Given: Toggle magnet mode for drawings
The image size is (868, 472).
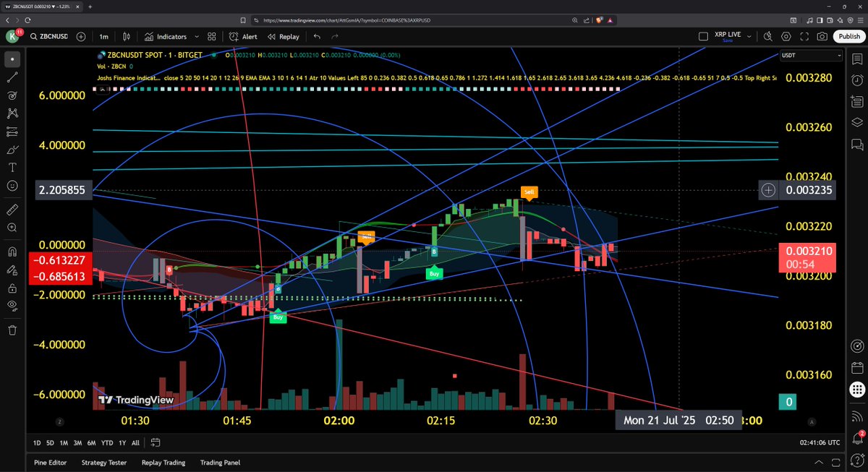Looking at the screenshot, I should 12,252.
